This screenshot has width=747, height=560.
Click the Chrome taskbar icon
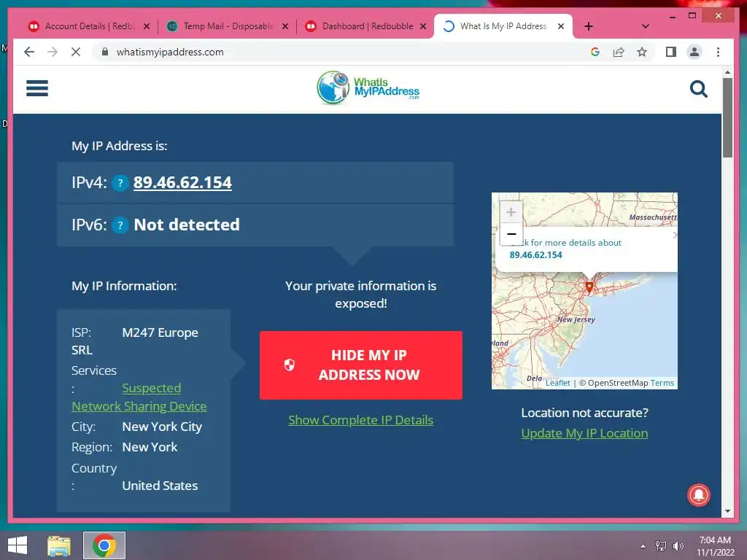pos(104,545)
